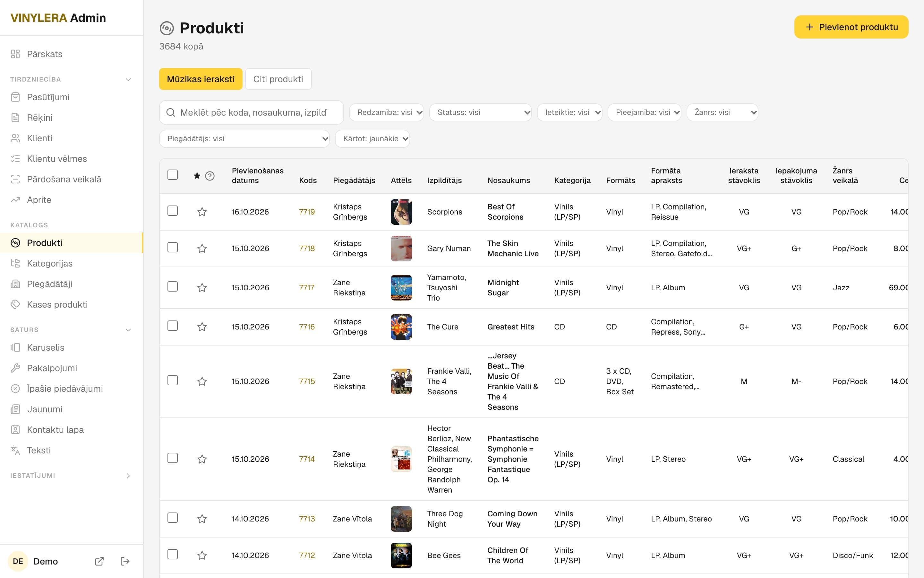Click the Aprite trend icon
The height and width of the screenshot is (578, 924).
click(15, 200)
